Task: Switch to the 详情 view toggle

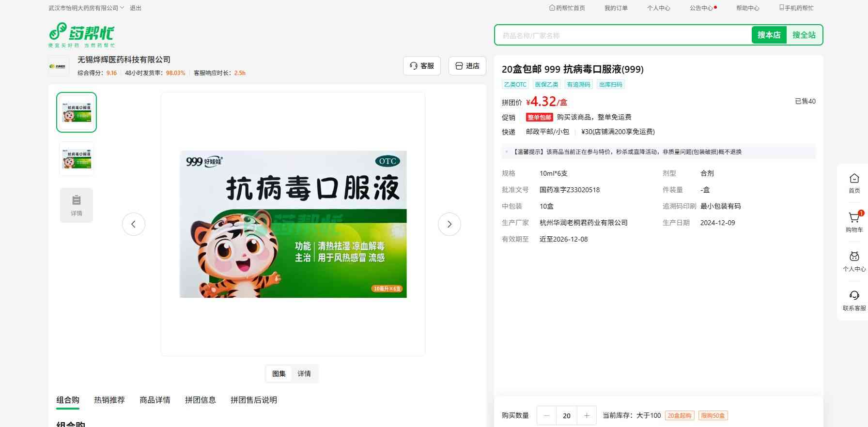Action: pyautogui.click(x=304, y=374)
